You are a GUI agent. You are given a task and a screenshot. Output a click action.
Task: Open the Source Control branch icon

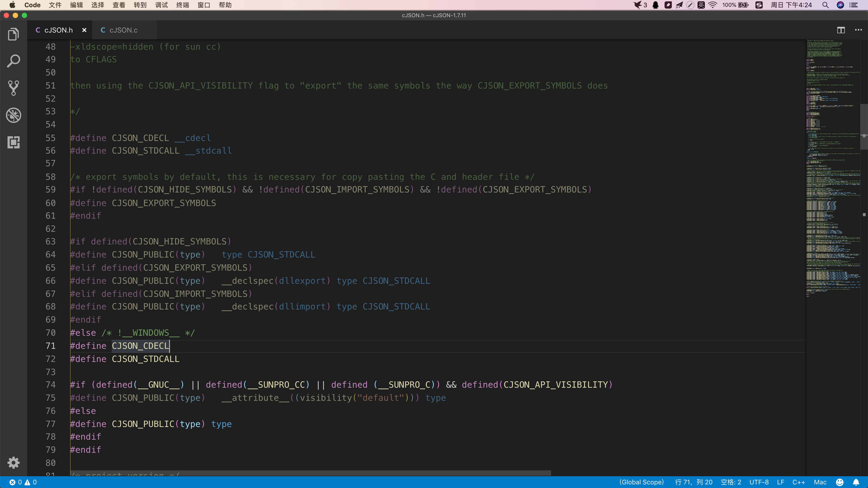point(14,88)
